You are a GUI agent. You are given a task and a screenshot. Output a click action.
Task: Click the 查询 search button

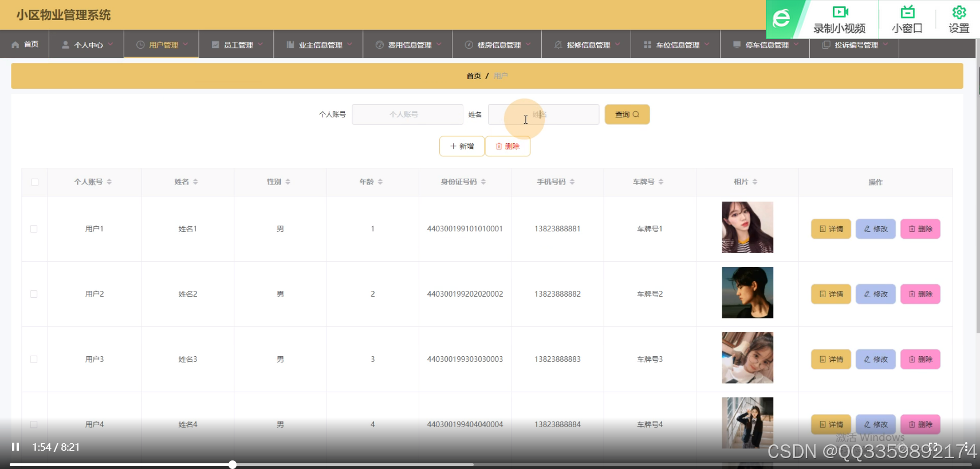click(x=627, y=115)
